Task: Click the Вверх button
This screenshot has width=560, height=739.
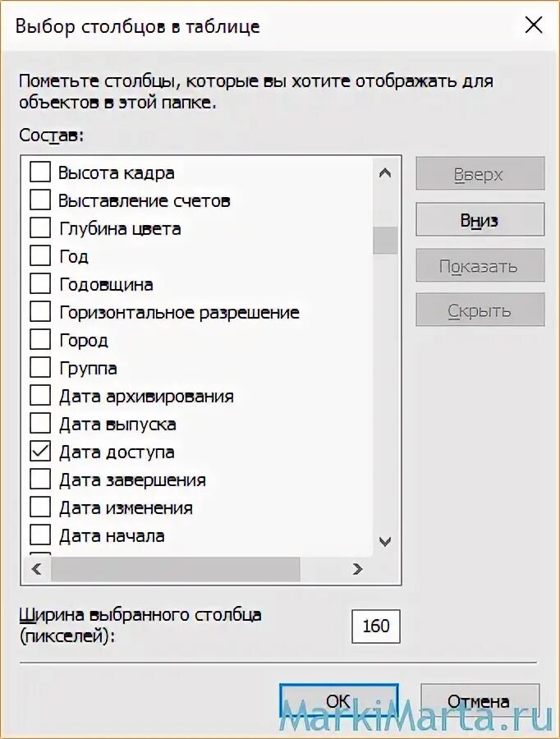Action: [480, 174]
